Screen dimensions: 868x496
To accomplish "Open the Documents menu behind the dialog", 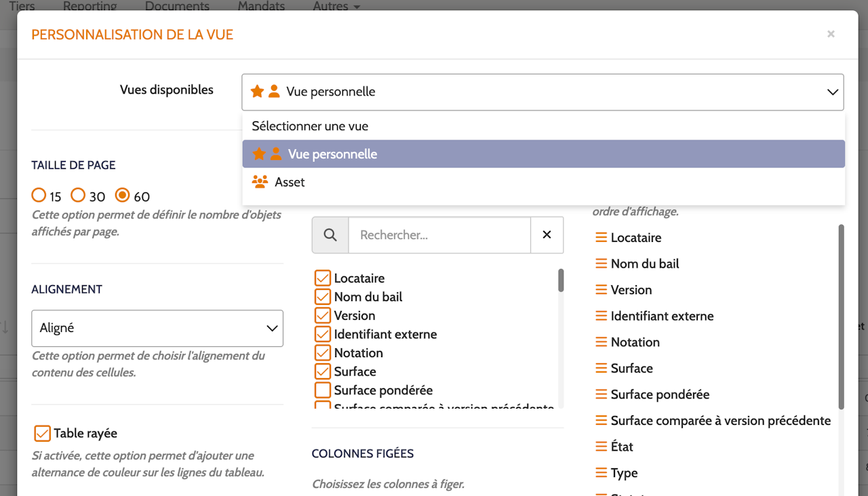I will [x=177, y=6].
